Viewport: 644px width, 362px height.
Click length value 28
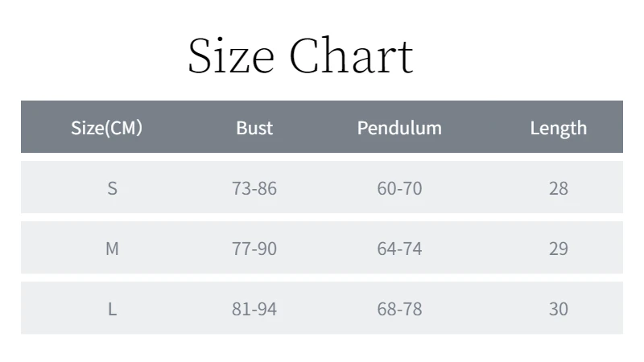(x=558, y=188)
